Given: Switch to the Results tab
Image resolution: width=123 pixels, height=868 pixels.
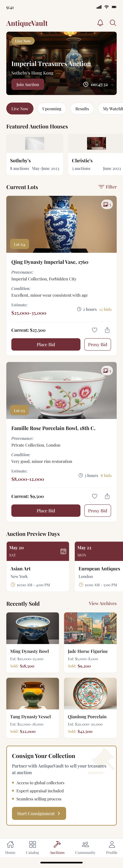Looking at the screenshot, I should pos(82,109).
